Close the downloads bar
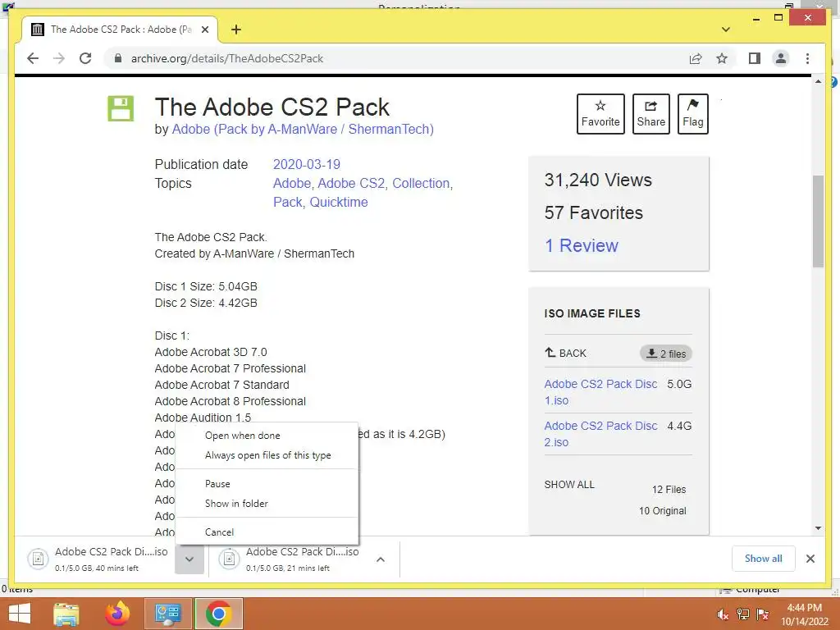Image resolution: width=840 pixels, height=630 pixels. pyautogui.click(x=810, y=559)
